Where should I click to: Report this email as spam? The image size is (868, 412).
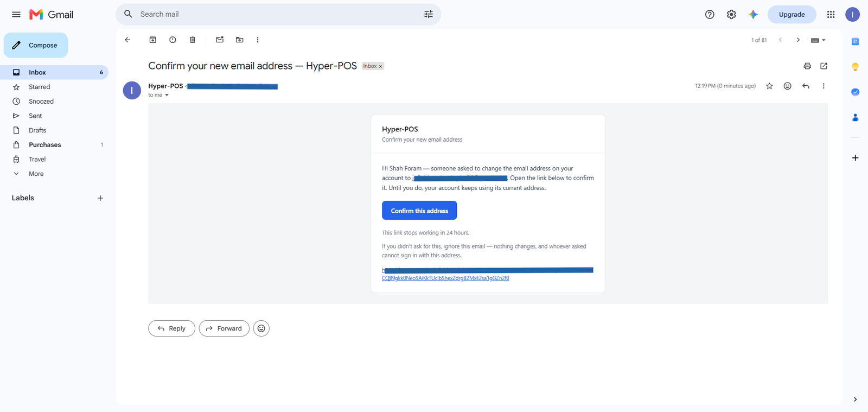point(173,40)
